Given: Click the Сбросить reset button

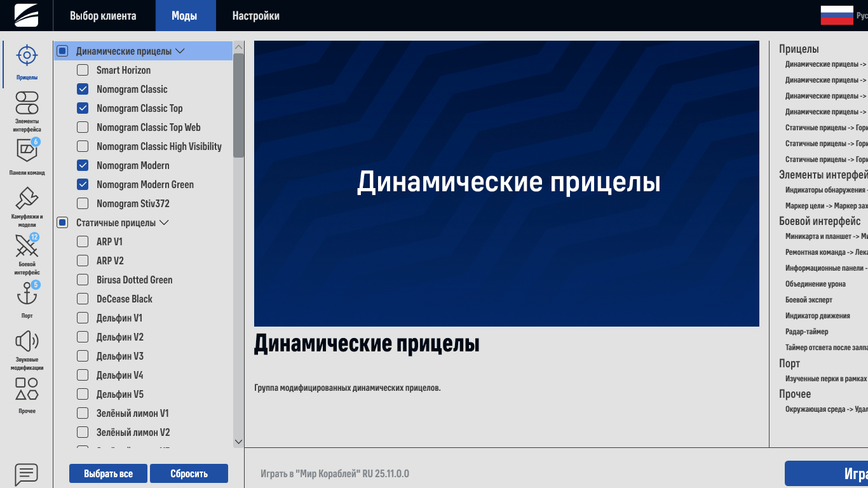Looking at the screenshot, I should pos(189,473).
